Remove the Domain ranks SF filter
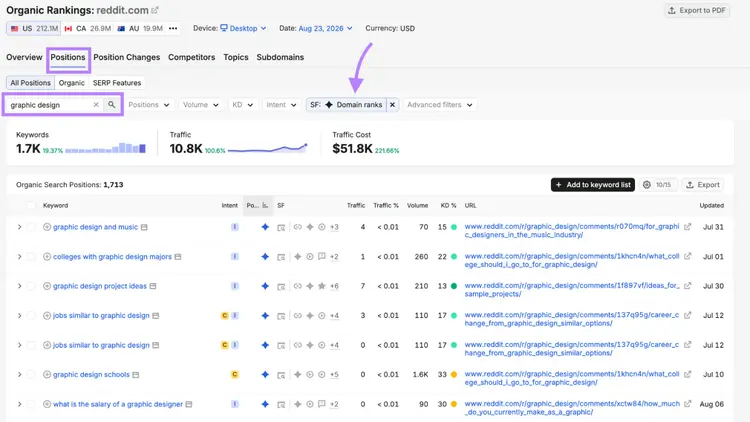Image resolution: width=750 pixels, height=422 pixels. (392, 105)
